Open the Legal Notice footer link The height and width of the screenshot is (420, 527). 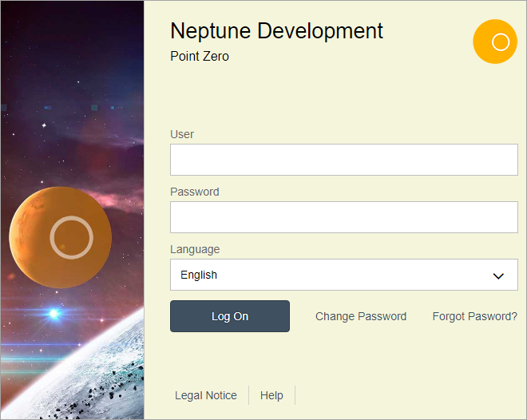pos(206,395)
